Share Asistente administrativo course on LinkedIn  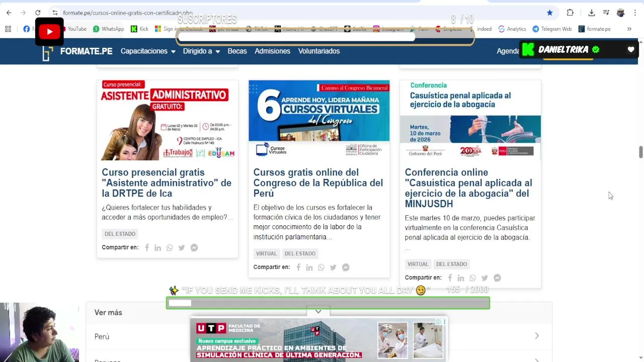(158, 248)
